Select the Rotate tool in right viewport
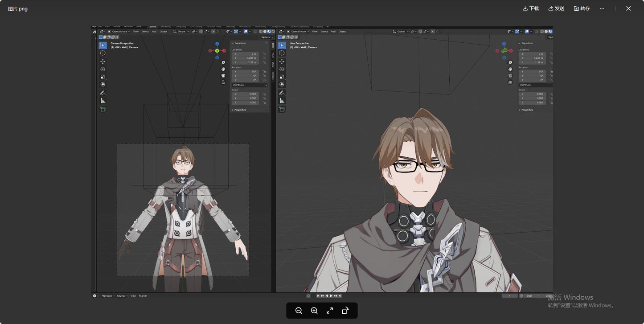 282,69
